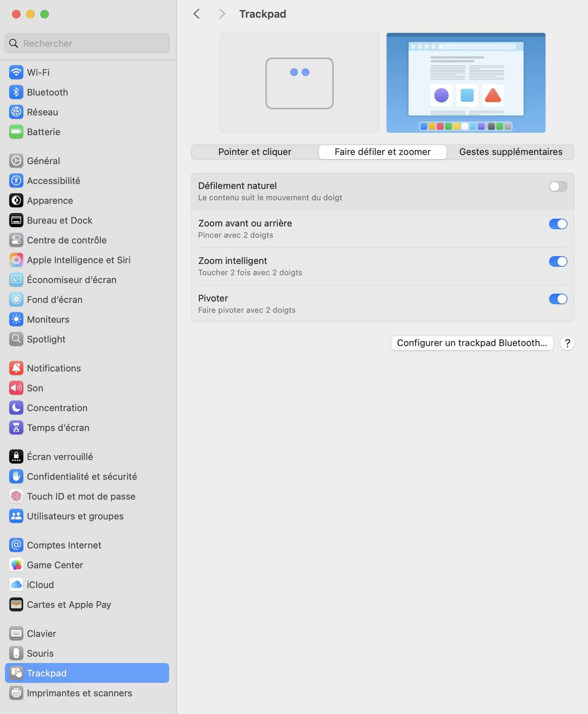Select the Accessibilité sidebar icon

[x=16, y=180]
